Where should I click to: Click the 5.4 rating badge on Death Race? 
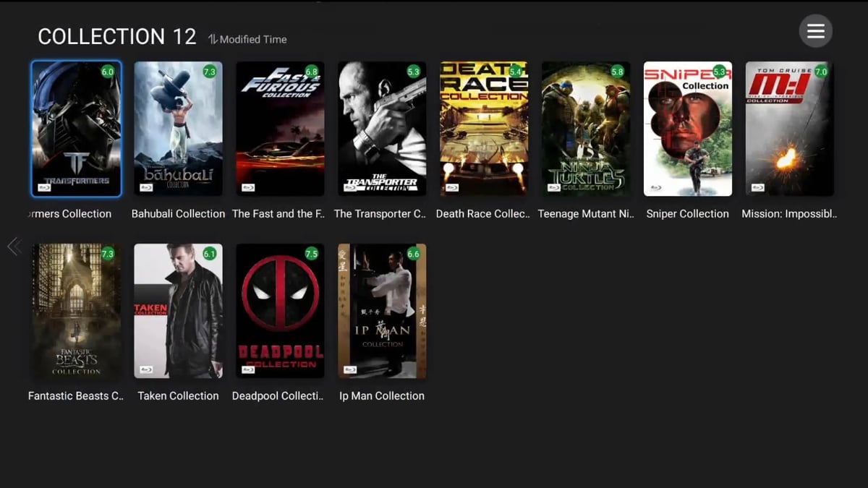point(516,72)
